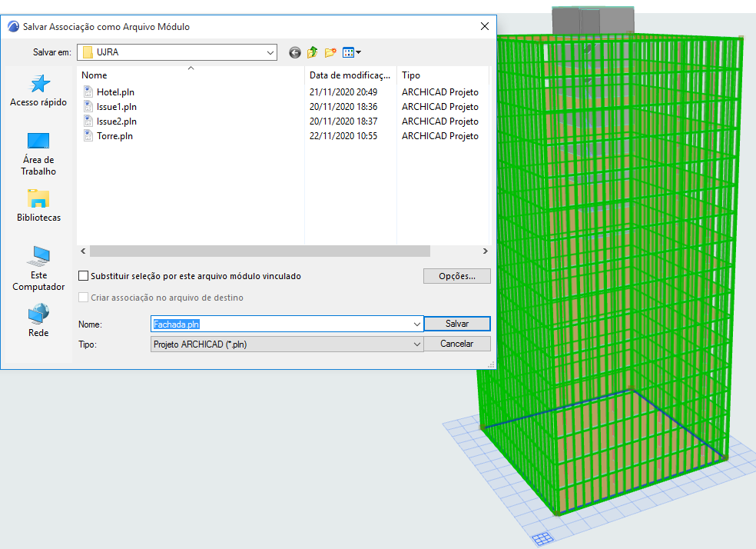Viewport: 756px width, 549px height.
Task: Go up one folder level
Action: (x=313, y=52)
